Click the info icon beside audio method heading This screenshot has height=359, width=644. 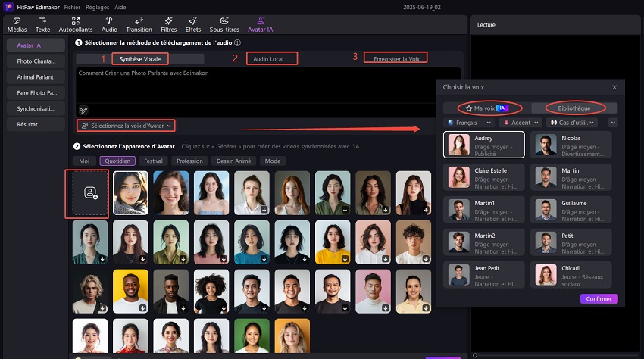(237, 42)
